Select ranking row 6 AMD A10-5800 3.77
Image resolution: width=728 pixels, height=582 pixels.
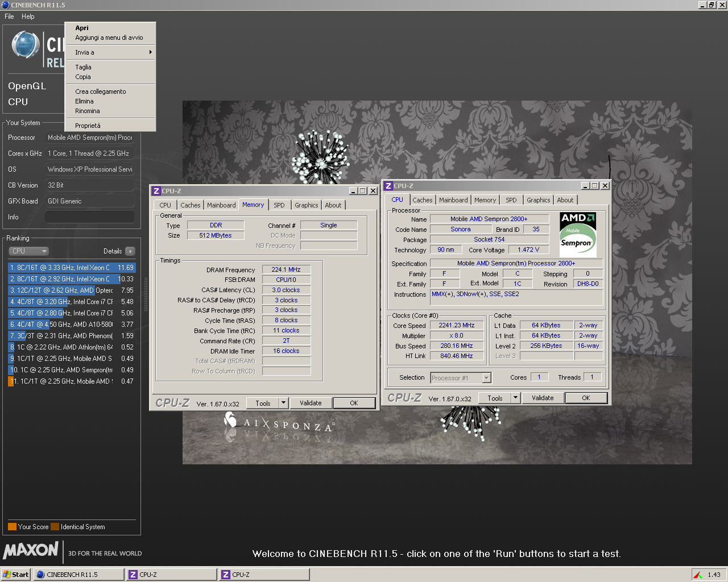pyautogui.click(x=72, y=325)
